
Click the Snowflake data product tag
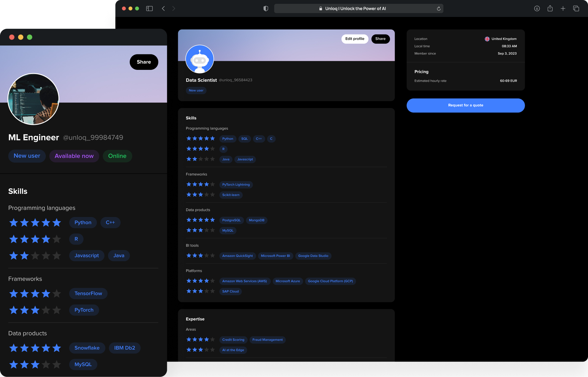pyautogui.click(x=87, y=348)
